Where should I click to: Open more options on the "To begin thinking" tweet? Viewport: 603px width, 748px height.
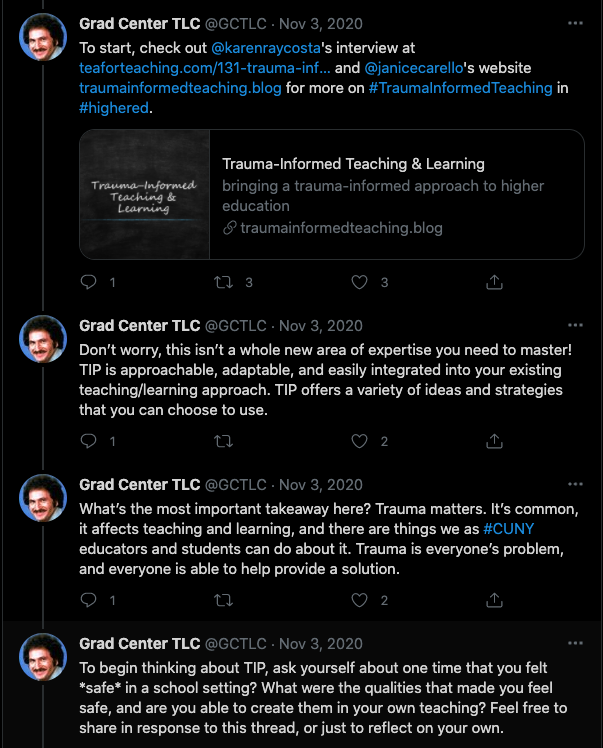tap(574, 643)
